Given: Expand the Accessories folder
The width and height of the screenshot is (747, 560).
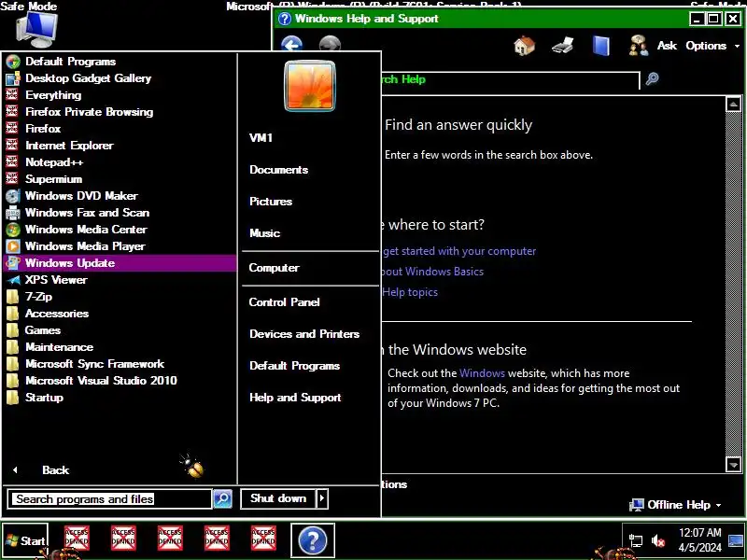Looking at the screenshot, I should coord(120,314).
